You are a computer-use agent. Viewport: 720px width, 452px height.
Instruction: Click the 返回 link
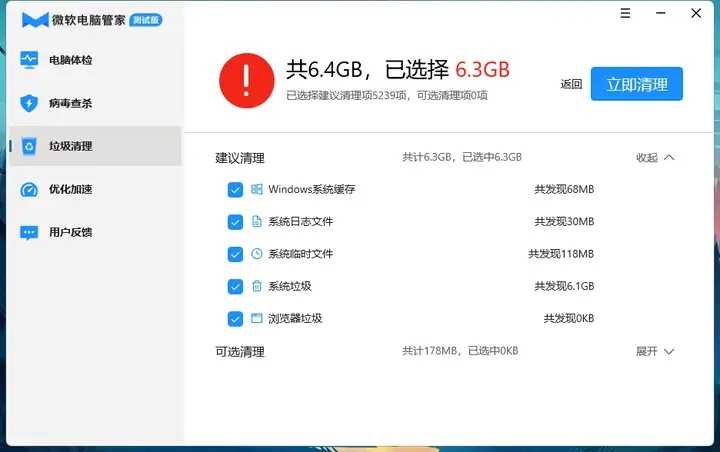[571, 84]
